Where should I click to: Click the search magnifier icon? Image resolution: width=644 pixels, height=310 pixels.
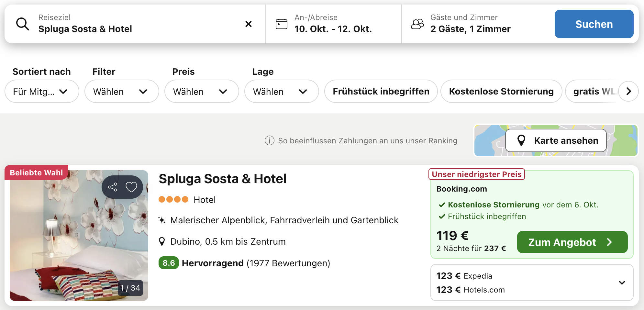click(x=23, y=24)
